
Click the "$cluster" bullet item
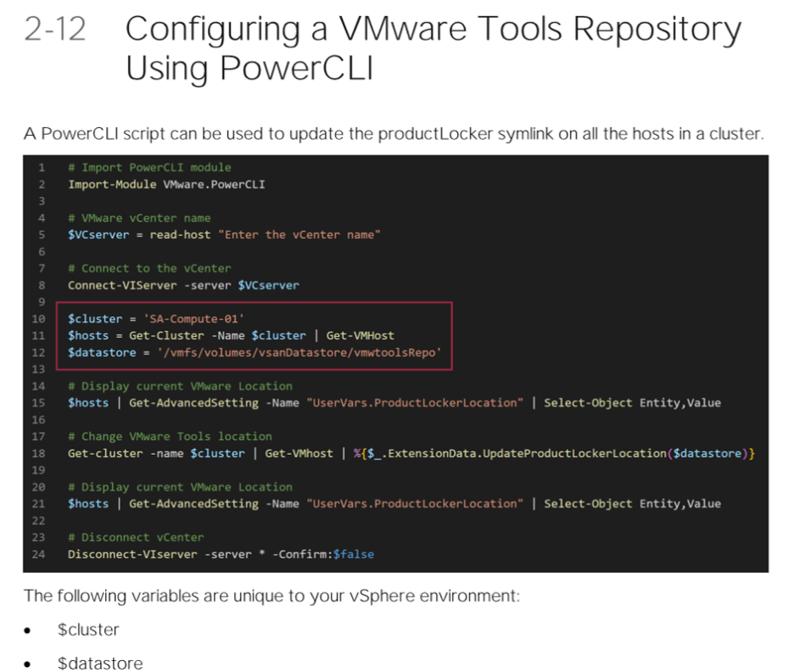(88, 630)
